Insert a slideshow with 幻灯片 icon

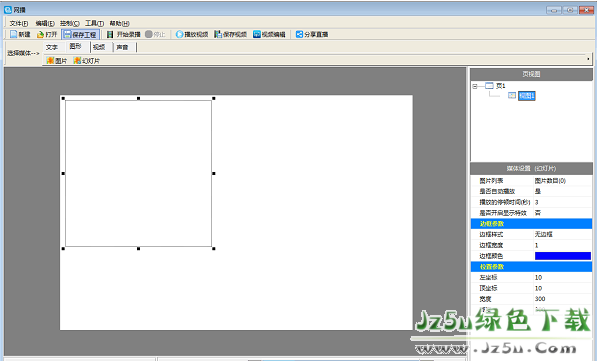coord(77,60)
